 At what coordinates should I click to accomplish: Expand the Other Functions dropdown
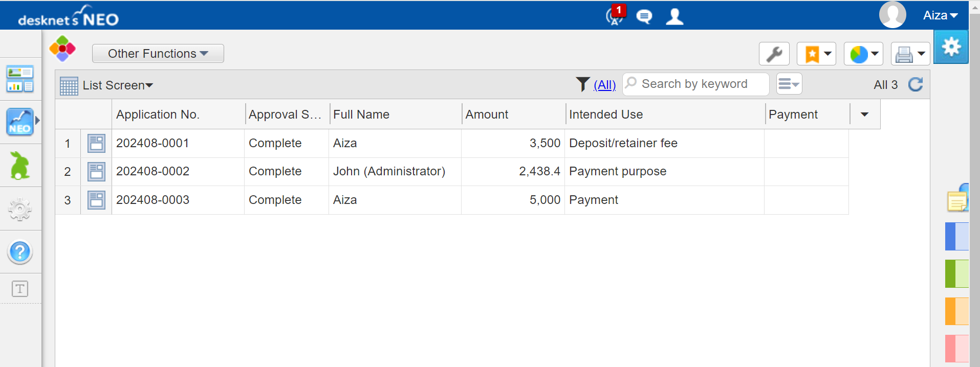point(158,54)
